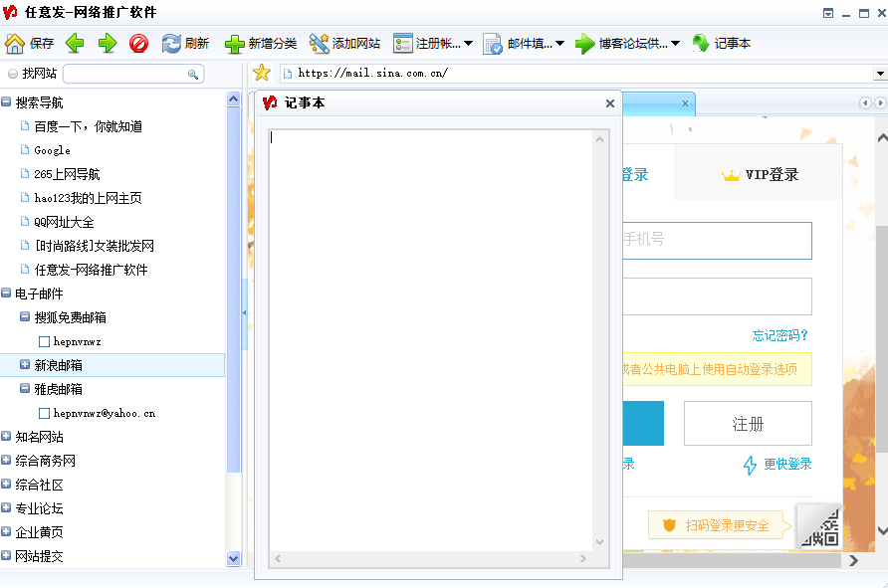Viewport: 888px width, 588px height.
Task: Click the home Save icon in the toolbar
Action: 15,43
